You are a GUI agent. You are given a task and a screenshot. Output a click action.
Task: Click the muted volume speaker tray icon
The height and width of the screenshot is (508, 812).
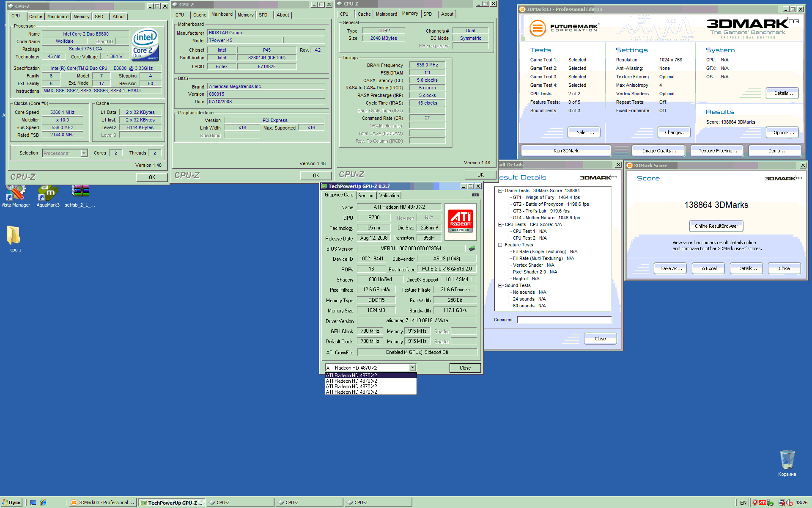(x=790, y=503)
